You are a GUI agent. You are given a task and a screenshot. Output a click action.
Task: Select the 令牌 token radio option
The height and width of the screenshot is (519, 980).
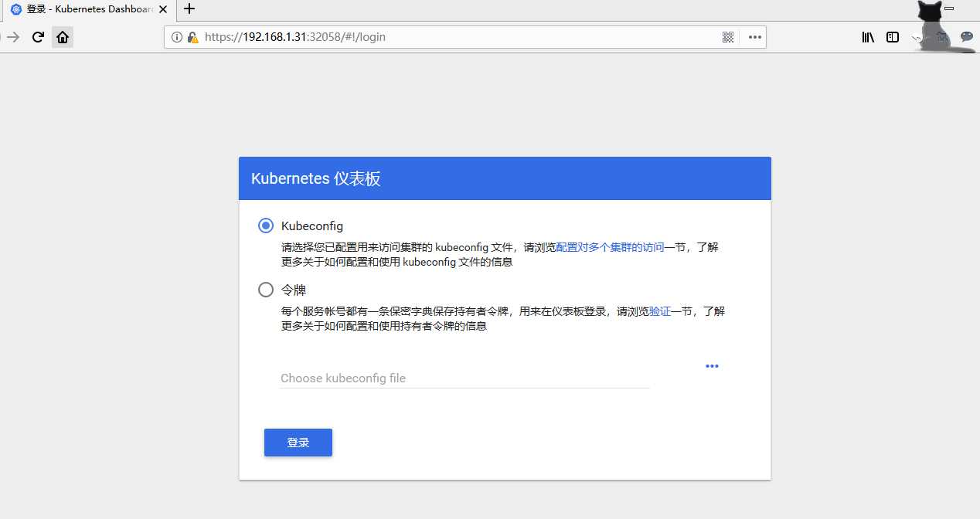(266, 290)
